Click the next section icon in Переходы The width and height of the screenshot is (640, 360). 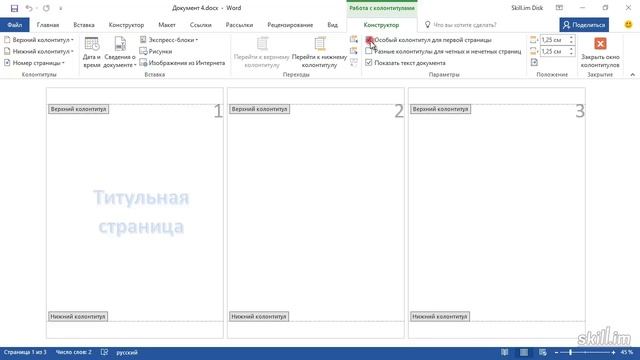click(354, 51)
